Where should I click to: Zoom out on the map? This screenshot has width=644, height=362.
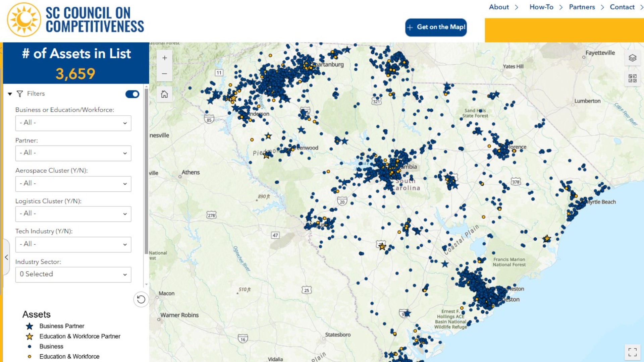click(x=164, y=74)
